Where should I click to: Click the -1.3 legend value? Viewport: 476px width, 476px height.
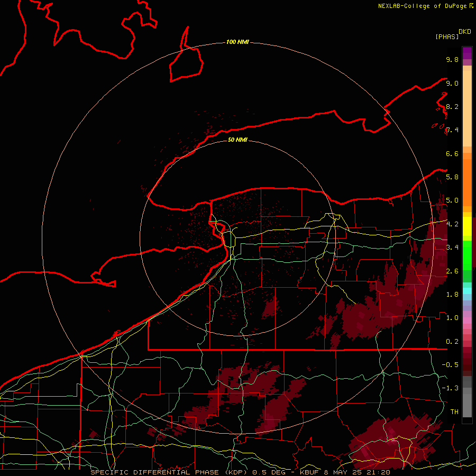450,388
